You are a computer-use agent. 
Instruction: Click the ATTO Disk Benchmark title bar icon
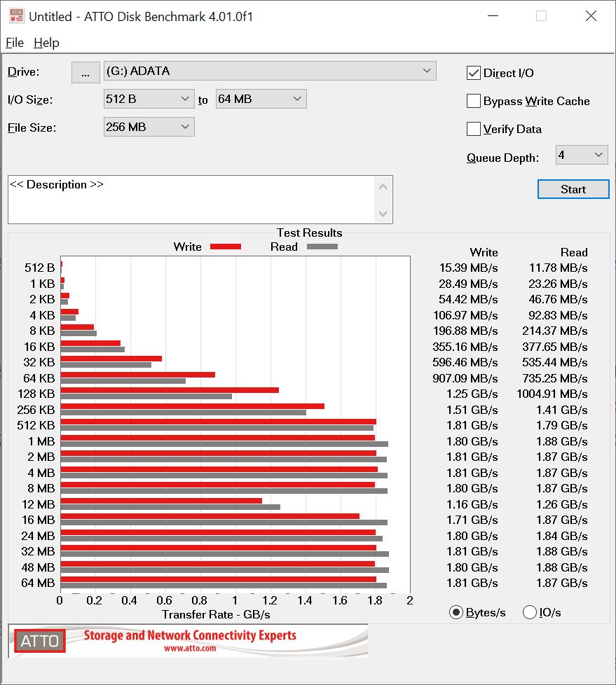point(16,15)
